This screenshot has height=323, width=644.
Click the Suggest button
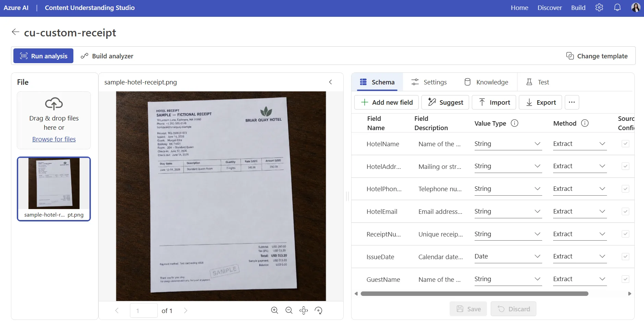445,102
